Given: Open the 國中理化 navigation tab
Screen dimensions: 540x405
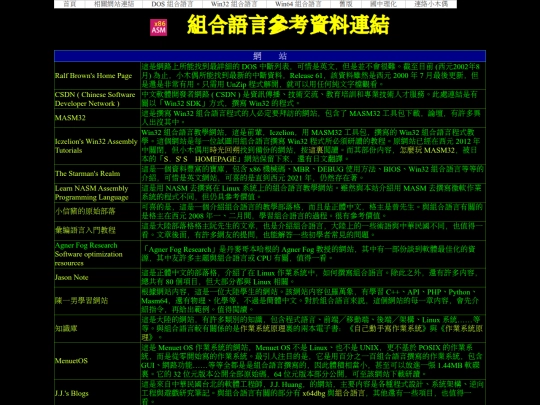Looking at the screenshot, I should [383, 4].
